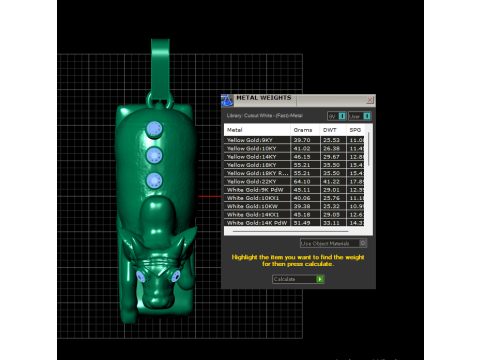
Task: Toggle the GV library option
Action: point(337,116)
